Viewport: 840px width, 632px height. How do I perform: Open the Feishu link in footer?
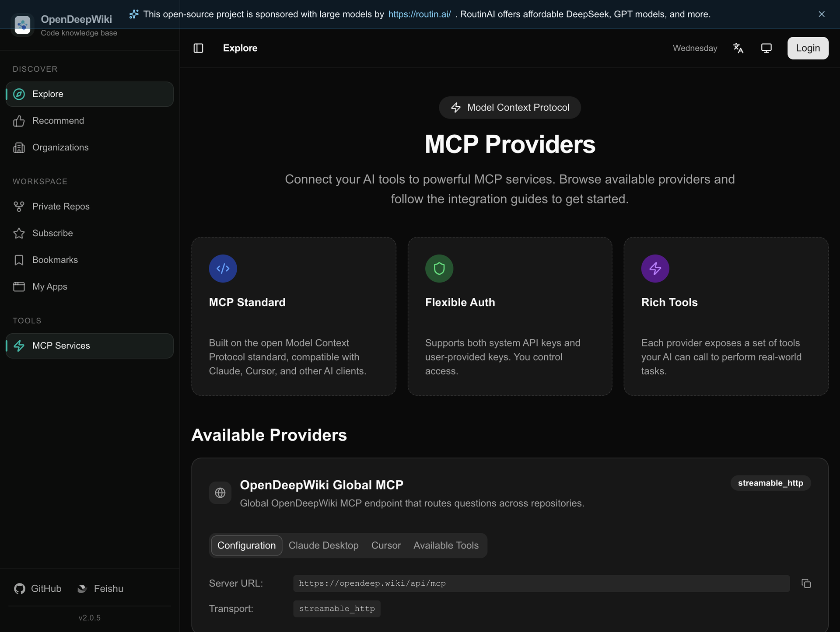(x=100, y=589)
